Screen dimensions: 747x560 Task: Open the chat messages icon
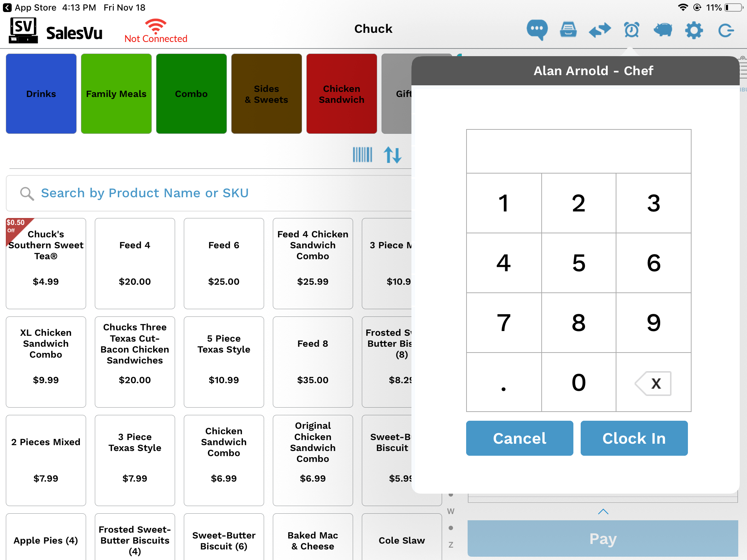537,30
